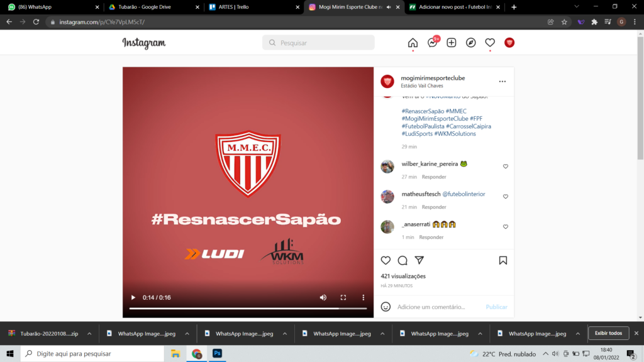Save the post using the bookmark icon
644x362 pixels.
tap(502, 260)
